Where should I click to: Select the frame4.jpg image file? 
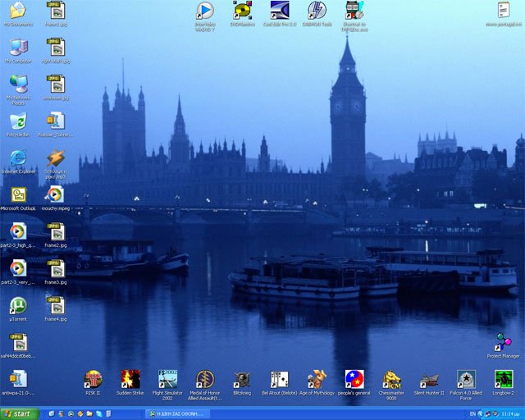[x=56, y=305]
